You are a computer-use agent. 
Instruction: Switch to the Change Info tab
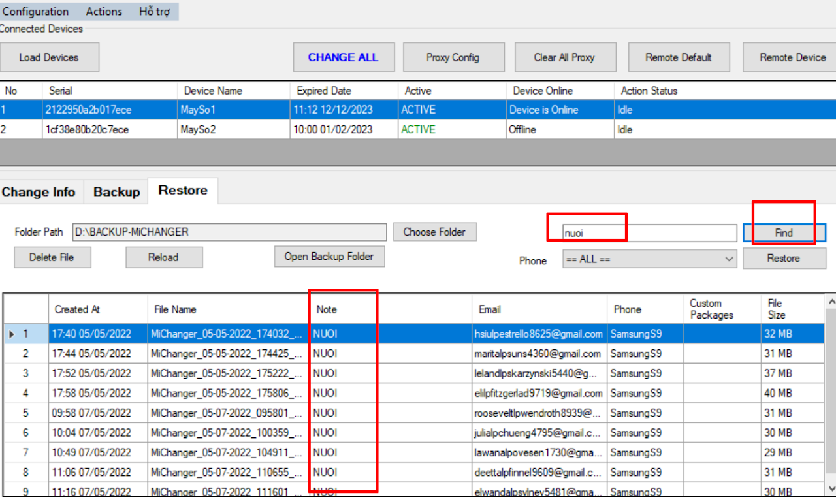39,192
